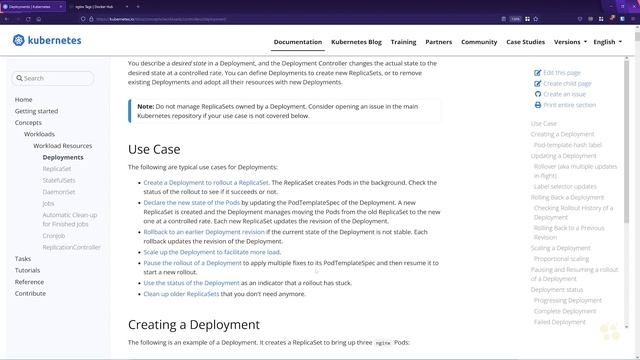Viewport: 640px width, 360px height.
Task: Click the table of contents scrollbar
Action: (x=627, y=141)
